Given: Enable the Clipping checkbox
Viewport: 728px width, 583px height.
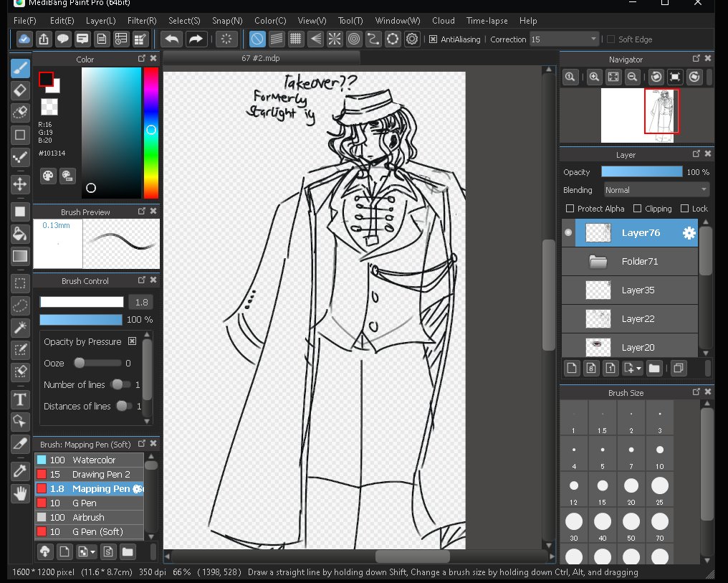Looking at the screenshot, I should (x=637, y=209).
